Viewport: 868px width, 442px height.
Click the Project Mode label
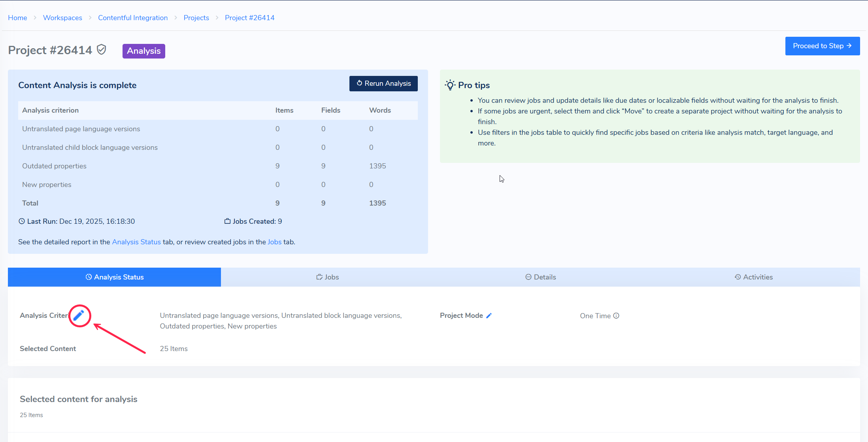tap(461, 315)
